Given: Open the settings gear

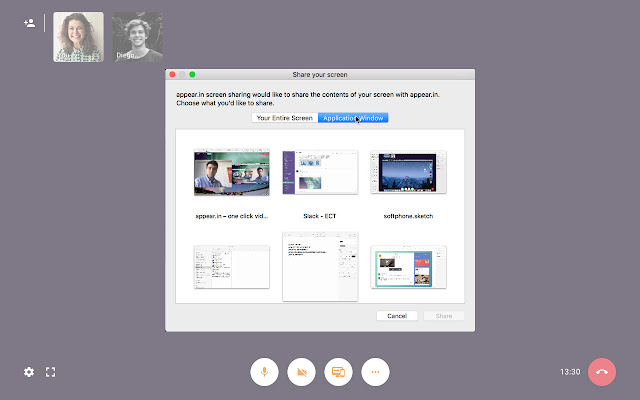Looking at the screenshot, I should [x=29, y=372].
